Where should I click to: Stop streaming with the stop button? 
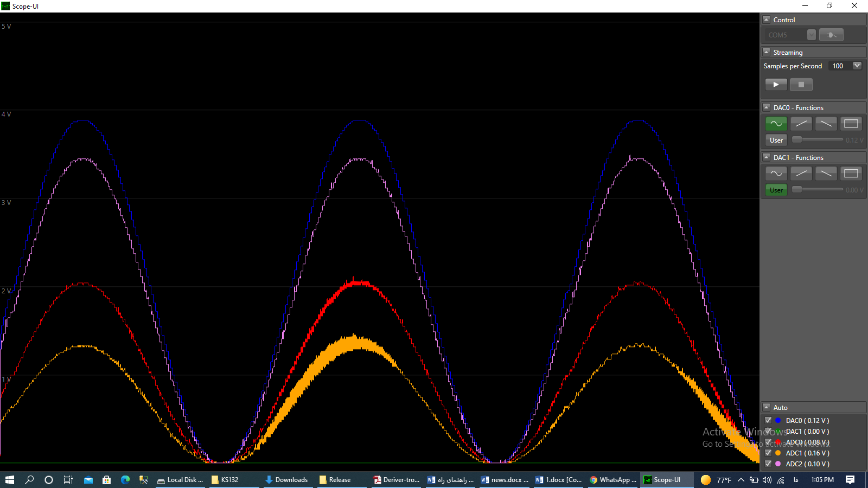[x=801, y=85]
